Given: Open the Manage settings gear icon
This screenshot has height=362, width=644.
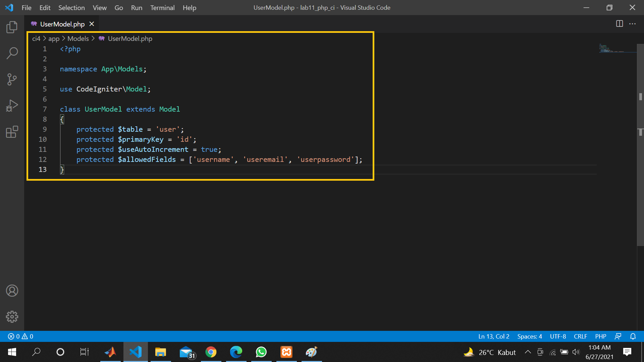Looking at the screenshot, I should pyautogui.click(x=12, y=316).
